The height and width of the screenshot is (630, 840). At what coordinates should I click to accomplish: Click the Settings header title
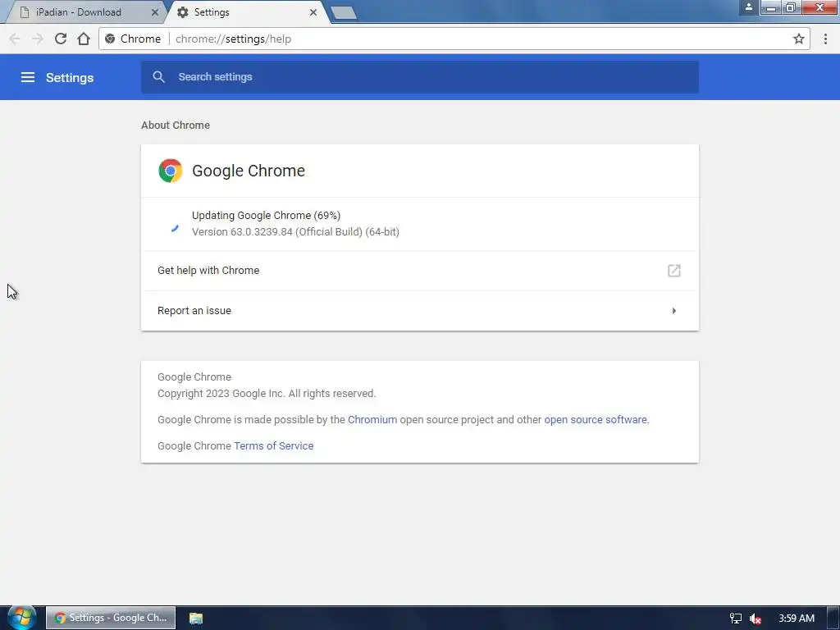point(70,78)
